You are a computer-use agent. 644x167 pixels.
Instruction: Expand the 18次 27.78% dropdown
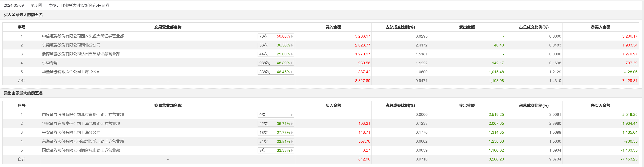[x=275, y=132]
